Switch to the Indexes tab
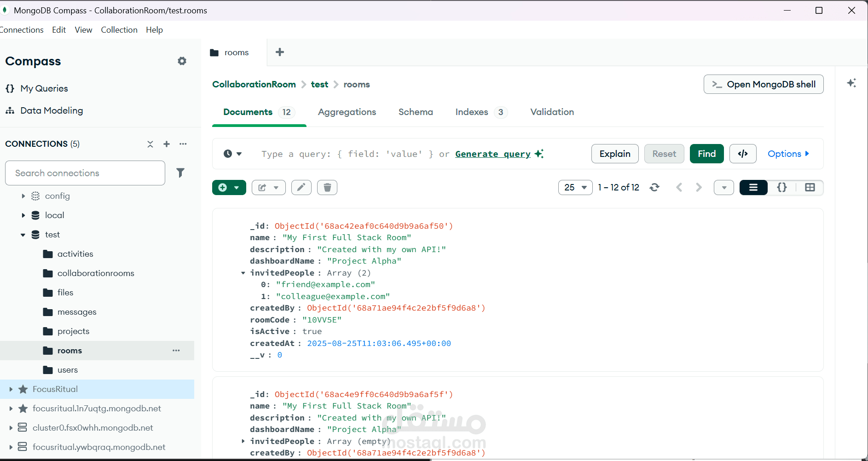The image size is (868, 461). click(x=481, y=112)
